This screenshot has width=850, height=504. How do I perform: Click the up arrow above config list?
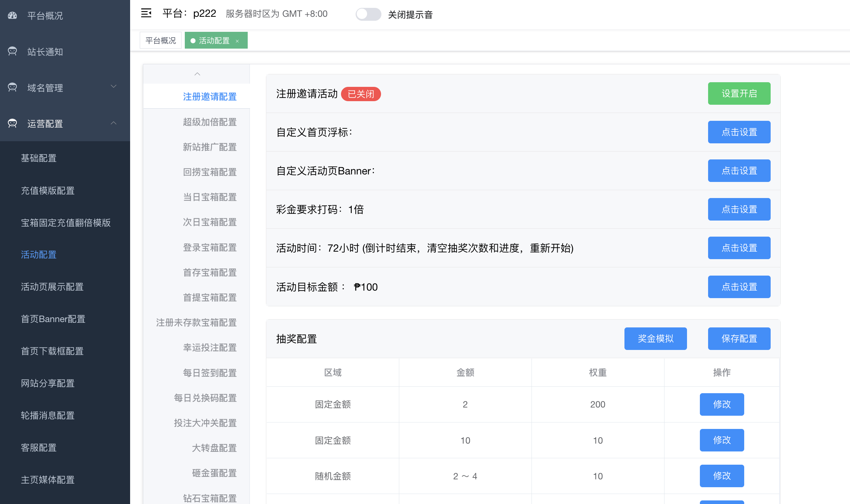(x=197, y=74)
